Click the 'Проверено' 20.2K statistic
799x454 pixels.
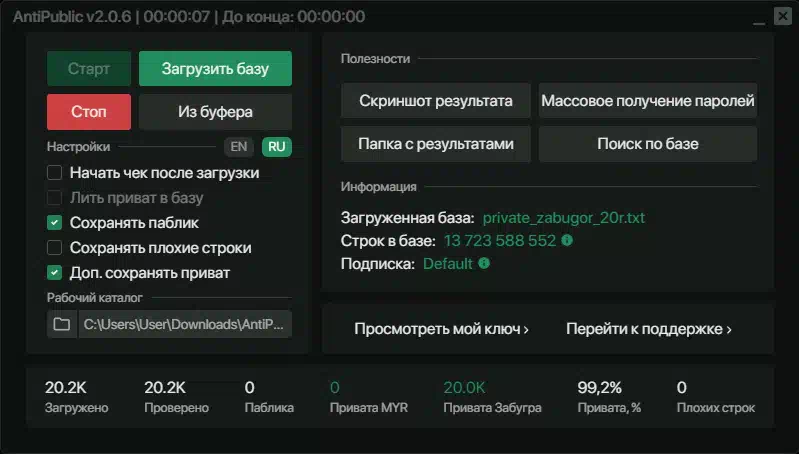(176, 397)
